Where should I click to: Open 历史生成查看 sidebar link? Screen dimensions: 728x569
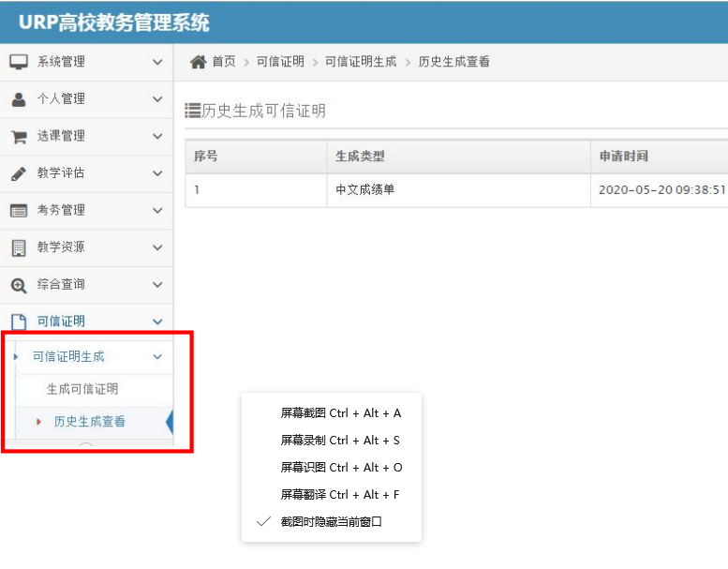pos(90,422)
